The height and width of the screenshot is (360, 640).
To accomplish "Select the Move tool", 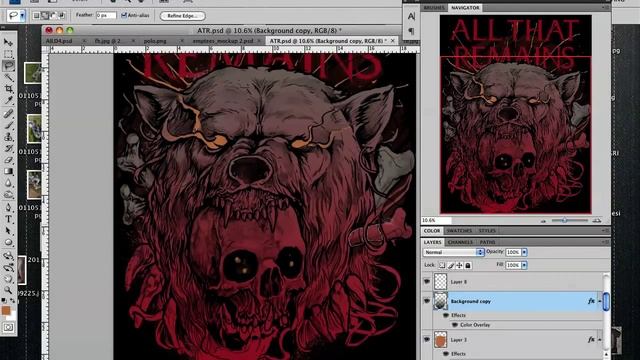I will tap(8, 42).
